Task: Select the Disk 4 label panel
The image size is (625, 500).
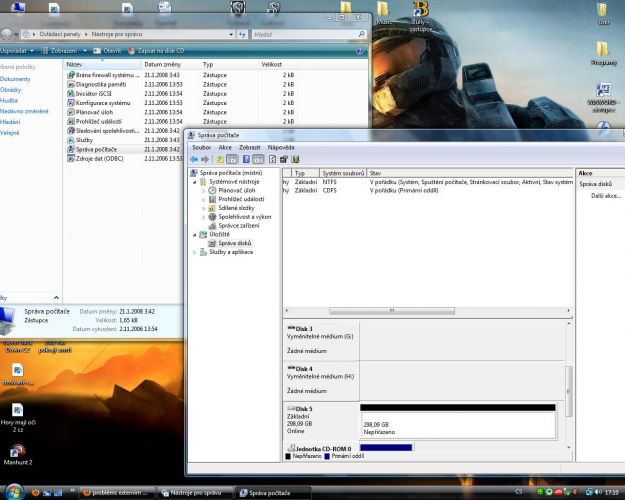Action: (x=321, y=380)
